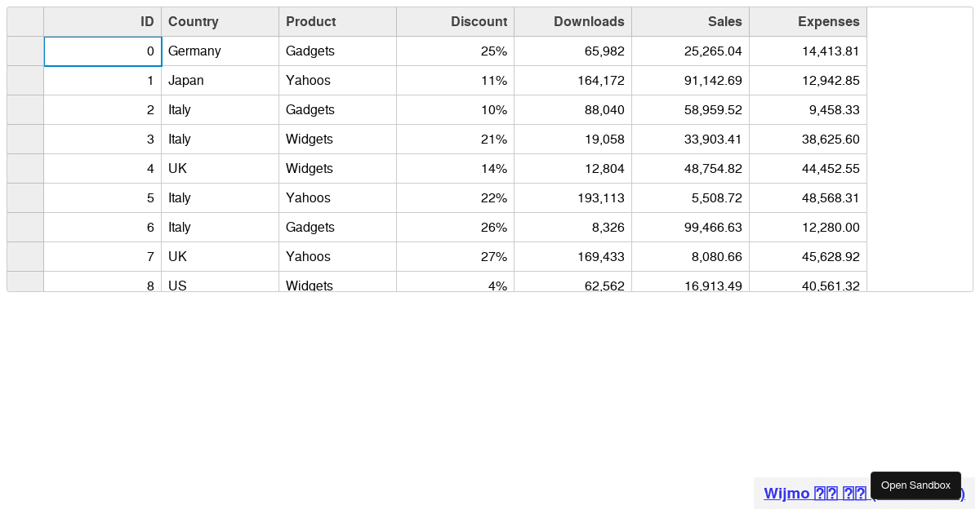Viewport: 980px width, 514px height.
Task: Click the Expenses column header
Action: coord(808,22)
